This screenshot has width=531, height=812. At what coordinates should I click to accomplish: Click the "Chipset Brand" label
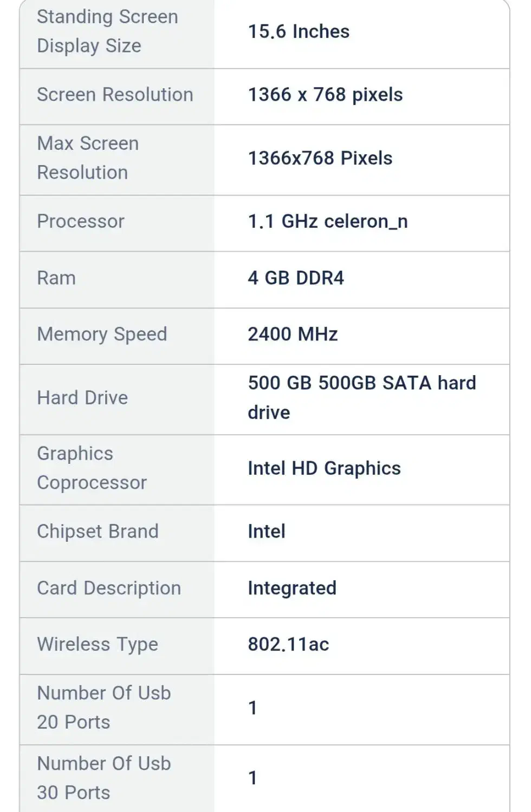coord(98,532)
